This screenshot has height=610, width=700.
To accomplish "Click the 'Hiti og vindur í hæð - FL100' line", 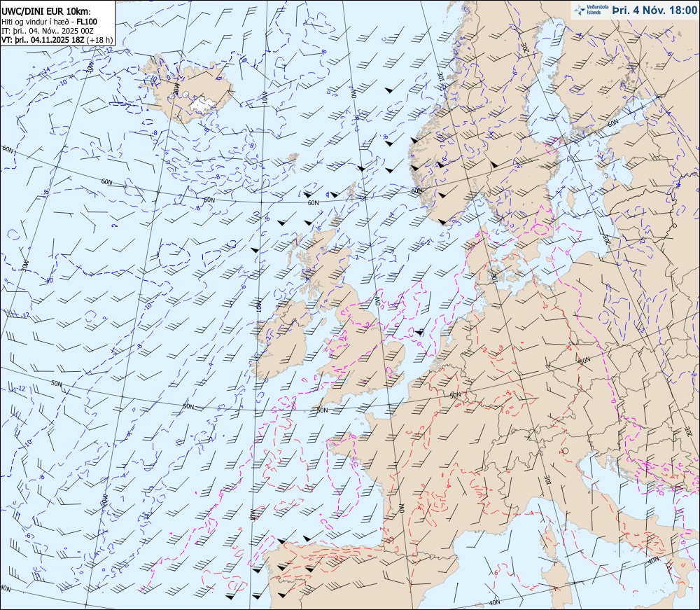I will (49, 22).
